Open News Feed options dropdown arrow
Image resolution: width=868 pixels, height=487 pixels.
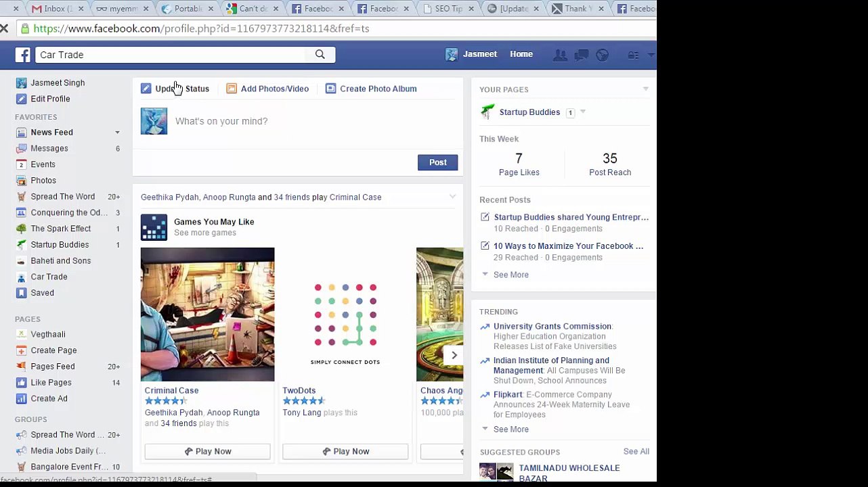pos(117,133)
